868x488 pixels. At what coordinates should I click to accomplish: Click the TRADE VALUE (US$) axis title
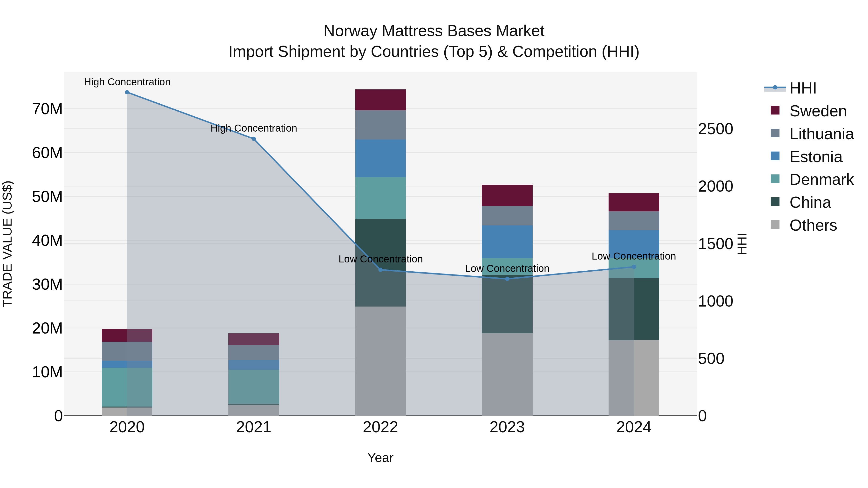pyautogui.click(x=7, y=244)
